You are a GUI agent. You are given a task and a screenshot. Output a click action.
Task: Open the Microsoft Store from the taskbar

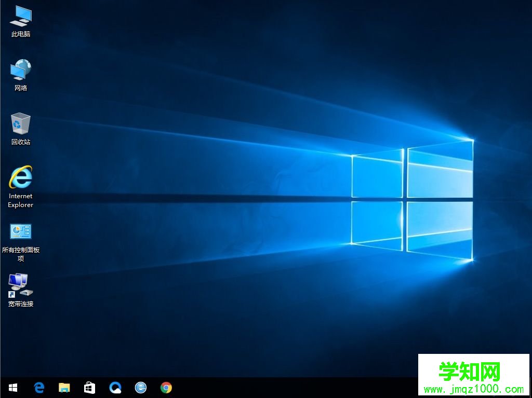[90, 388]
